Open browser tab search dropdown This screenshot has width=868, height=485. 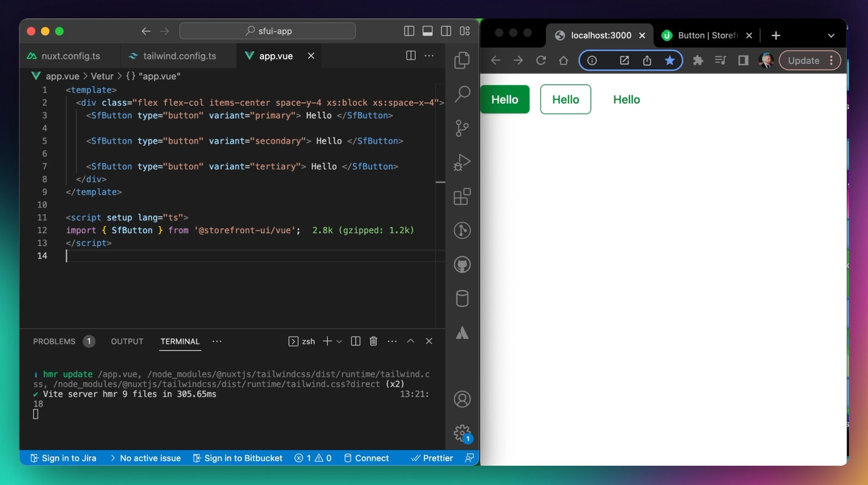point(831,36)
